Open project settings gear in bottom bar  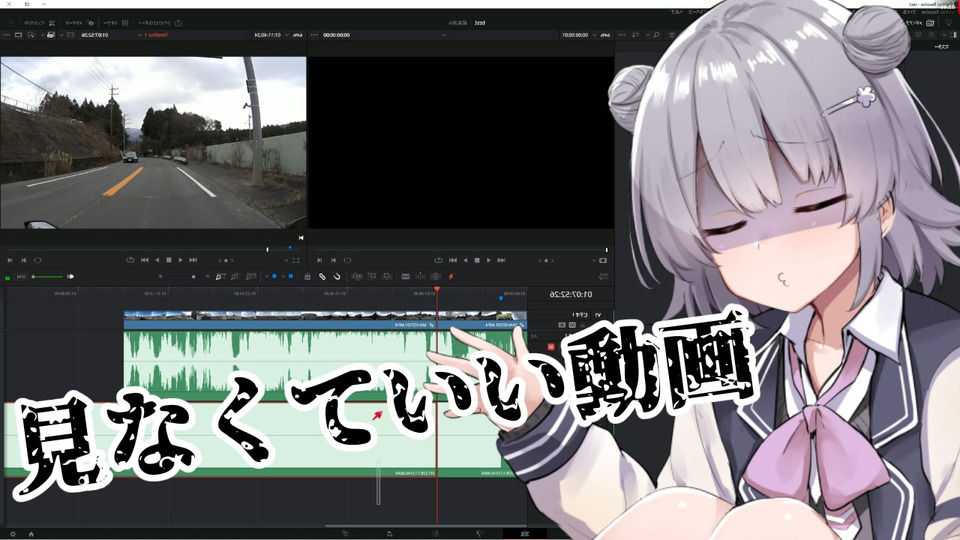(13, 534)
